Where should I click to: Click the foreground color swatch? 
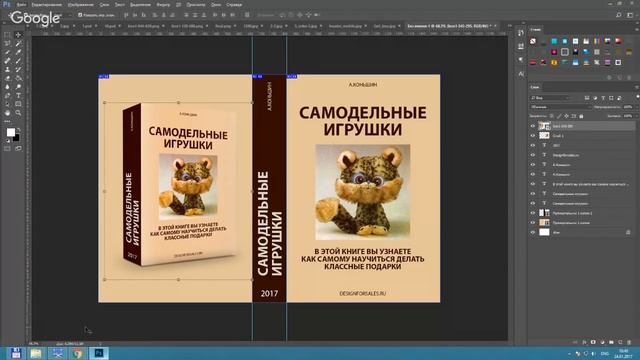pyautogui.click(x=11, y=132)
